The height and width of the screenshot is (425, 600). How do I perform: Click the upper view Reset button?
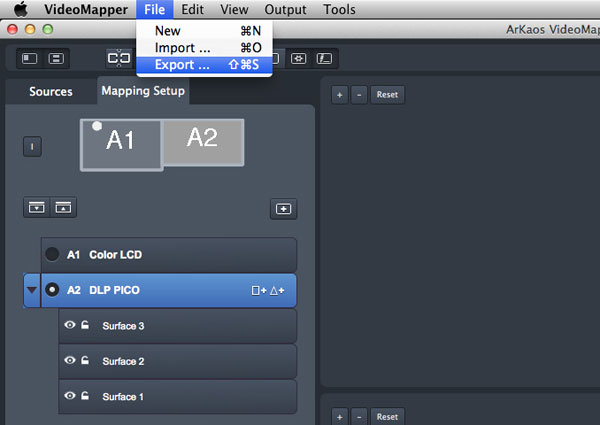pyautogui.click(x=387, y=95)
